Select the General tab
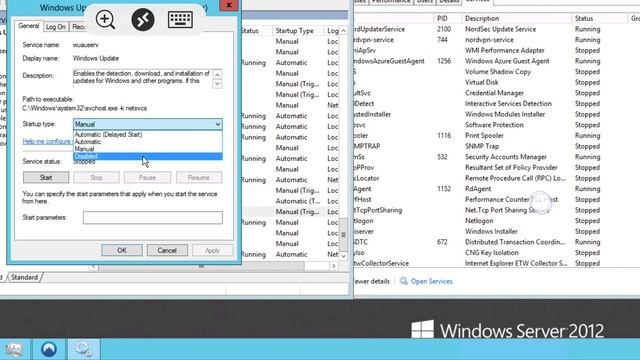The height and width of the screenshot is (360, 640). click(29, 26)
